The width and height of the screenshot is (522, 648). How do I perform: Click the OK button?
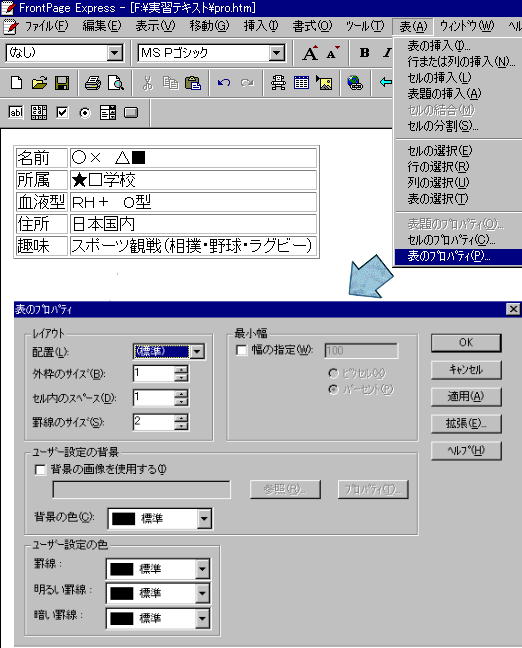pos(466,343)
